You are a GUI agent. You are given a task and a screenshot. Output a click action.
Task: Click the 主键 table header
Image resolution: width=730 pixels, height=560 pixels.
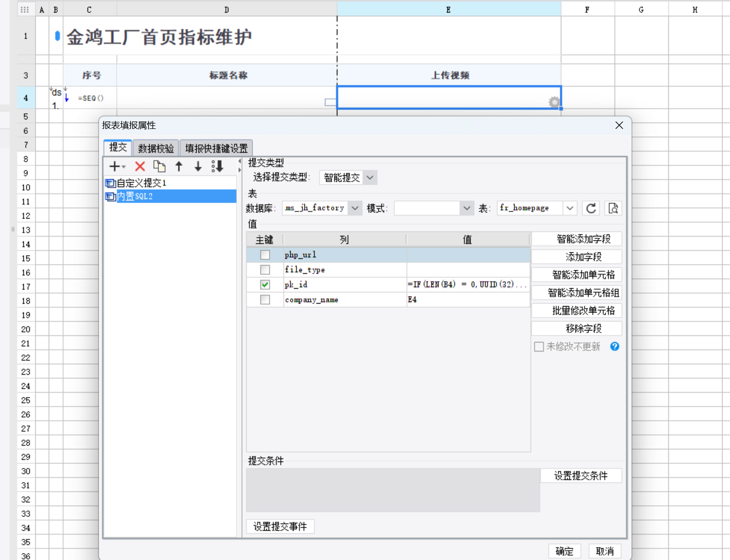point(265,240)
